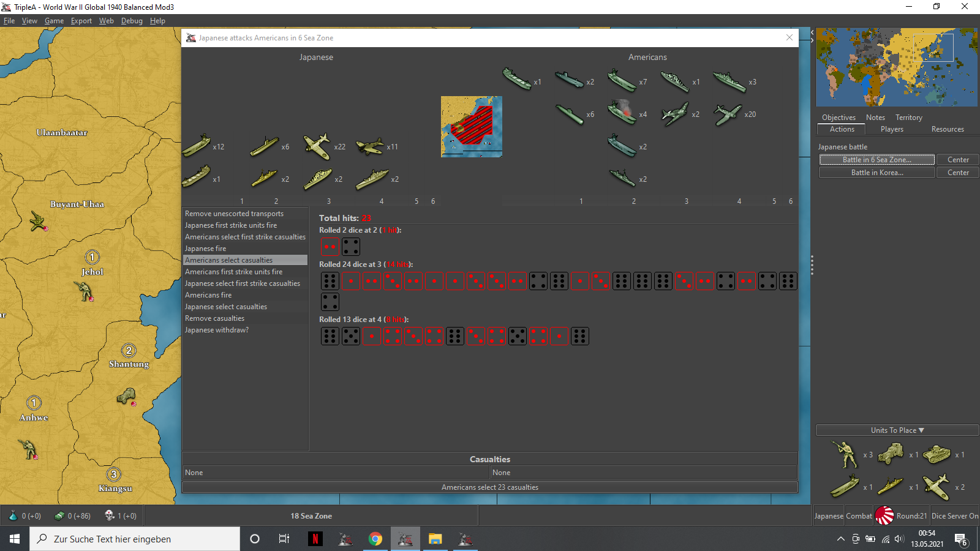Select the Japanese fire step
The width and height of the screenshot is (980, 551).
click(x=245, y=249)
